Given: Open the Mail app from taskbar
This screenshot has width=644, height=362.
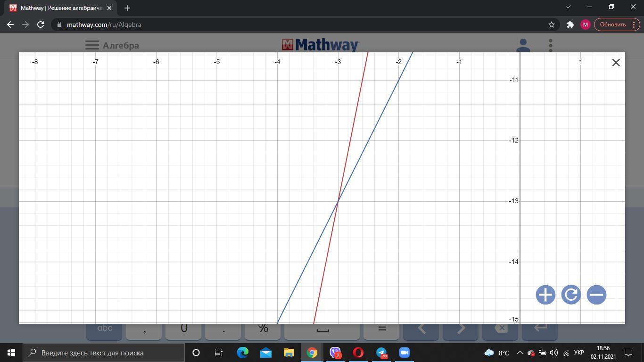Looking at the screenshot, I should tap(265, 353).
